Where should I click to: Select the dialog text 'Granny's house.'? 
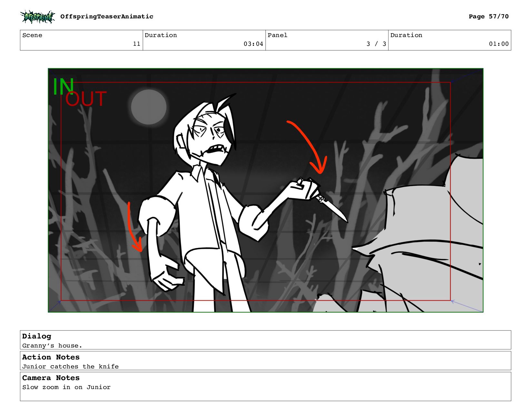point(52,346)
